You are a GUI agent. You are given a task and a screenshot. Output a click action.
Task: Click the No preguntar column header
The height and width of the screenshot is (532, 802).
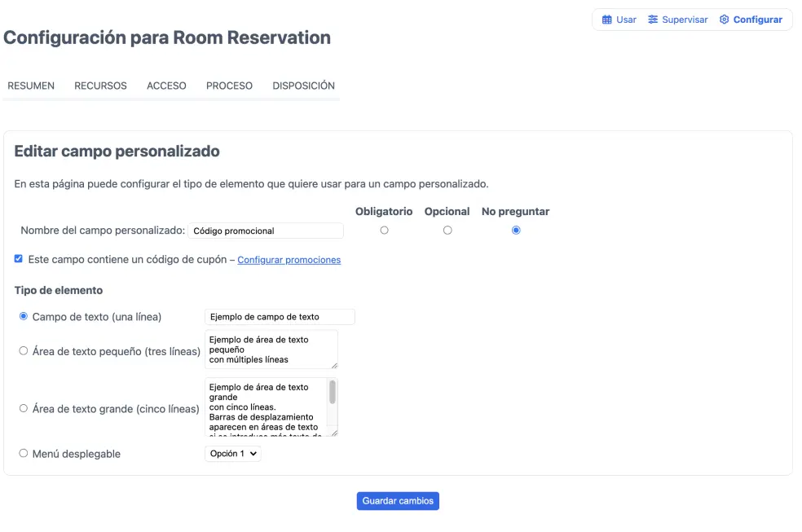point(516,212)
